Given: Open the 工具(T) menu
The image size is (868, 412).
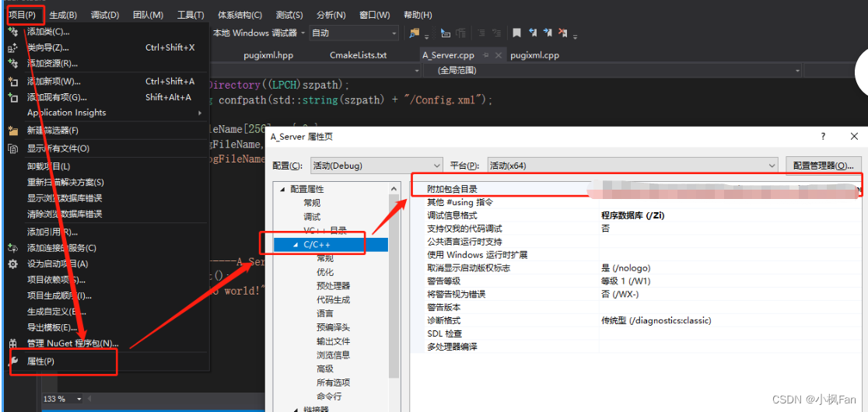Looking at the screenshot, I should [191, 15].
